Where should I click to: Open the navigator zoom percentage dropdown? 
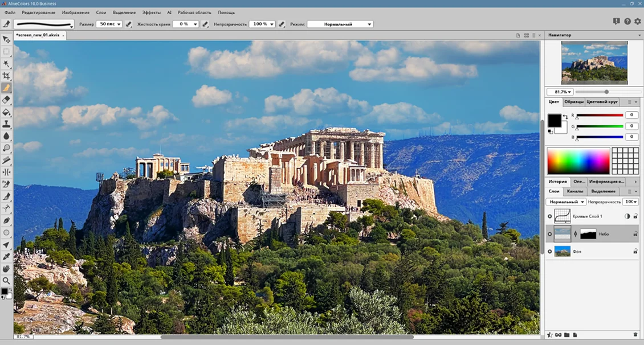pyautogui.click(x=560, y=92)
